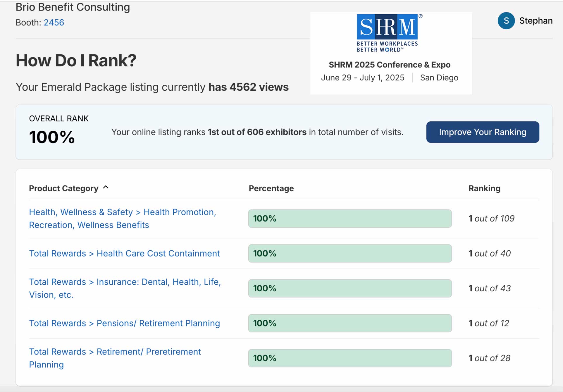The height and width of the screenshot is (392, 563).
Task: Click the Ranking column header
Action: point(484,188)
